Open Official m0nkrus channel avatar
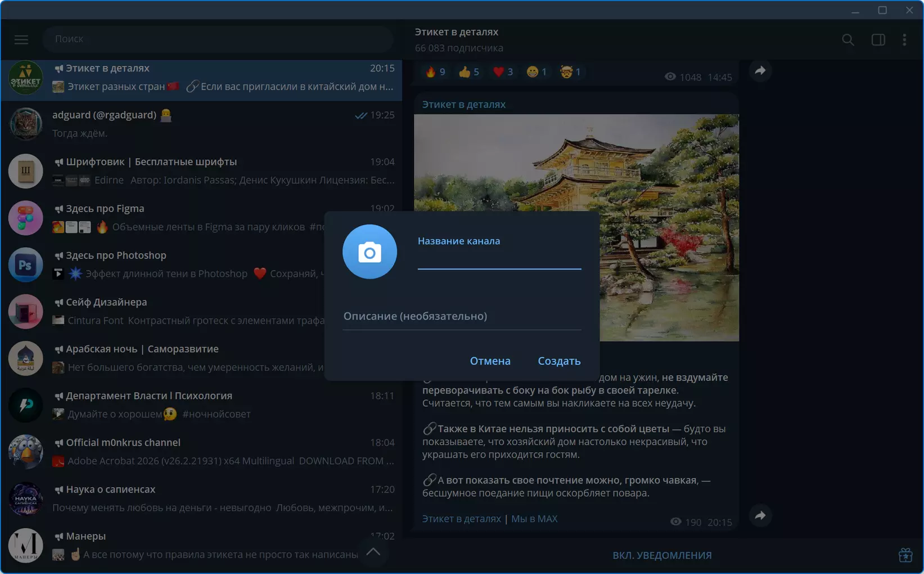The width and height of the screenshot is (924, 574). coord(25,451)
